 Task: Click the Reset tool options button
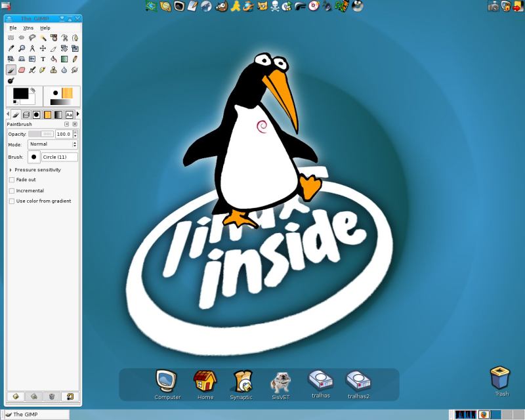click(x=70, y=396)
